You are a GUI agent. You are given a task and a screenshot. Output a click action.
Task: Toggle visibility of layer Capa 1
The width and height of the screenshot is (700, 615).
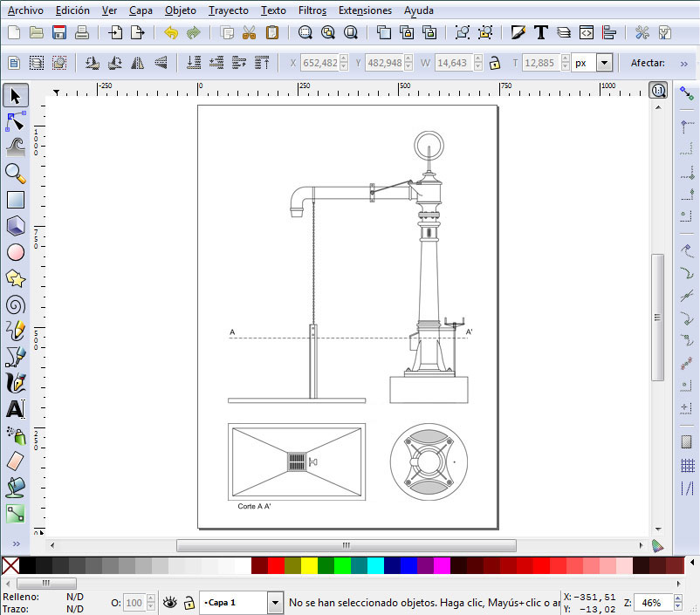point(170,602)
